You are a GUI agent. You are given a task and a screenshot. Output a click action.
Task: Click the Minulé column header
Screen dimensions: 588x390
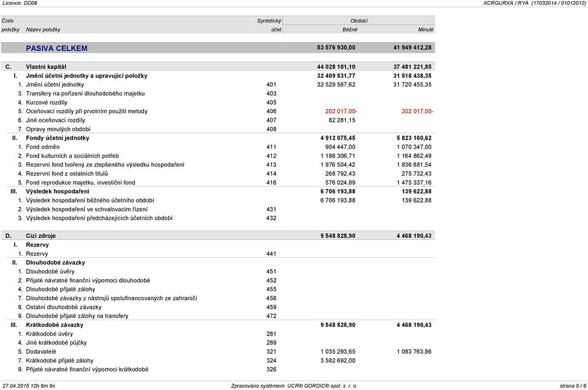[x=426, y=29]
